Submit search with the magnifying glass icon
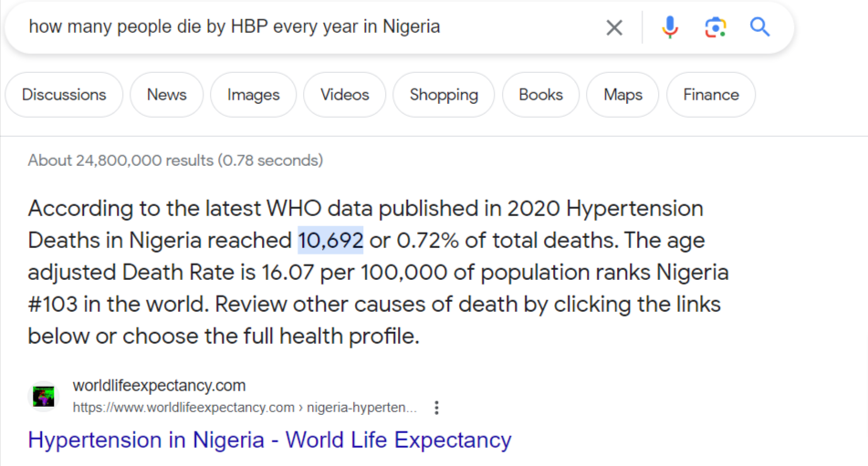Image resolution: width=868 pixels, height=466 pixels. click(759, 26)
